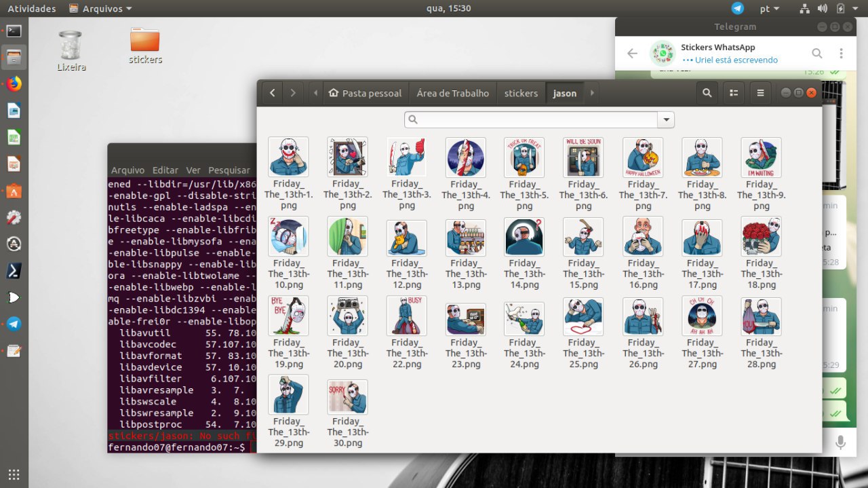868x488 pixels.
Task: Click Atividades in the top bar
Action: point(31,9)
